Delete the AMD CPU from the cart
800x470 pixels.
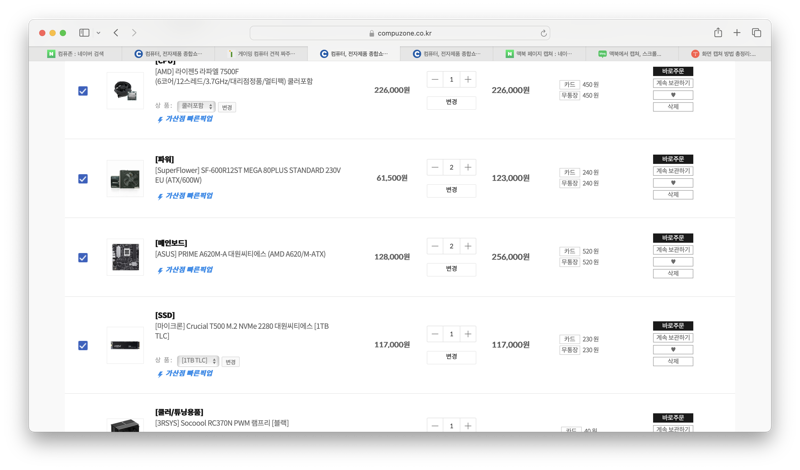[673, 107]
